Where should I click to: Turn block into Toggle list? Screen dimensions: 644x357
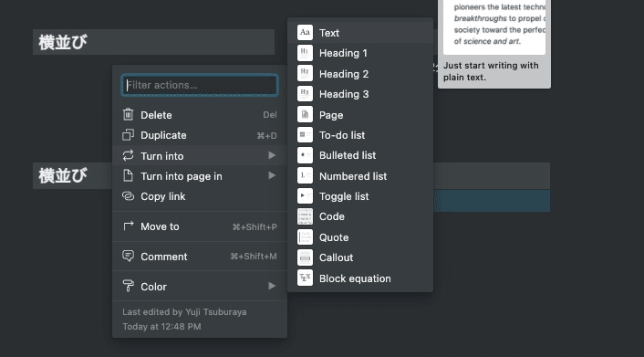click(360, 196)
